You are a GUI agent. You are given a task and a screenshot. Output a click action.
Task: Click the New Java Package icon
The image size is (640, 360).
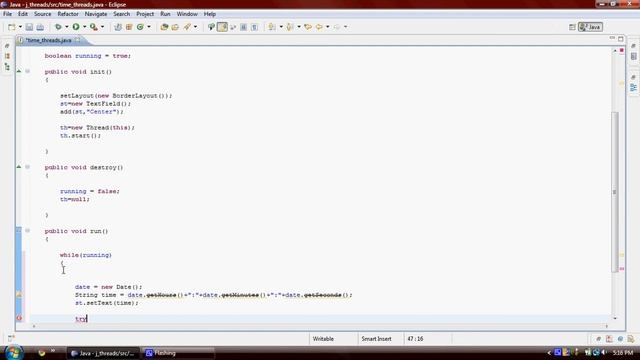click(x=129, y=27)
